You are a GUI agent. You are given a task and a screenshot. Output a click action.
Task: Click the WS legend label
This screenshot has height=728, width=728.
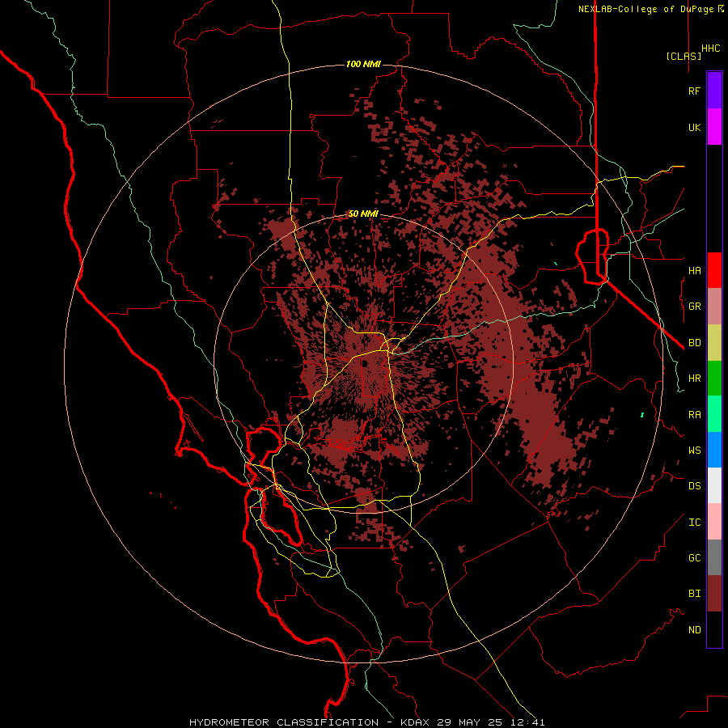[x=695, y=450]
